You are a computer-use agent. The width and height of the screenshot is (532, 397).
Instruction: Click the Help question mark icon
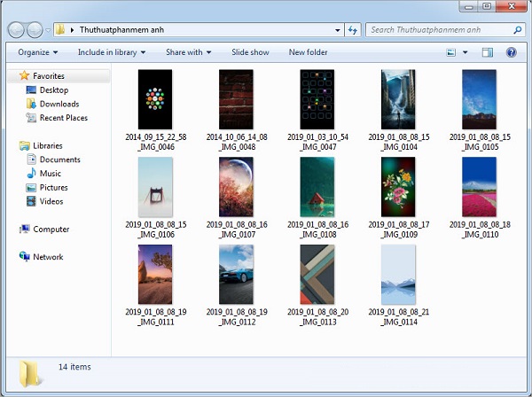coord(511,52)
